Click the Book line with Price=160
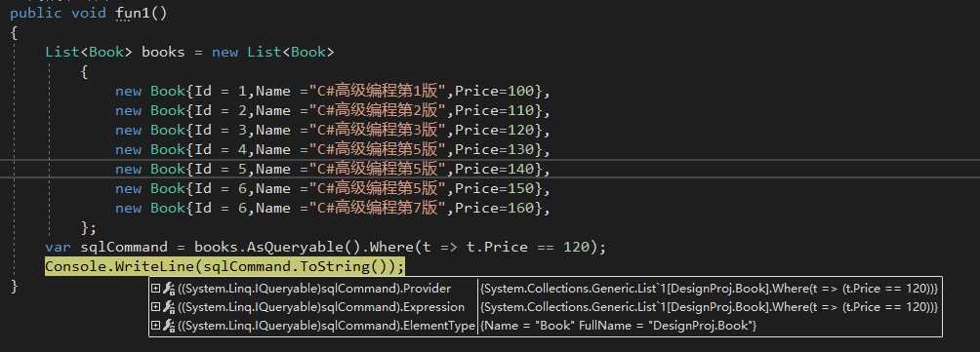 point(333,208)
